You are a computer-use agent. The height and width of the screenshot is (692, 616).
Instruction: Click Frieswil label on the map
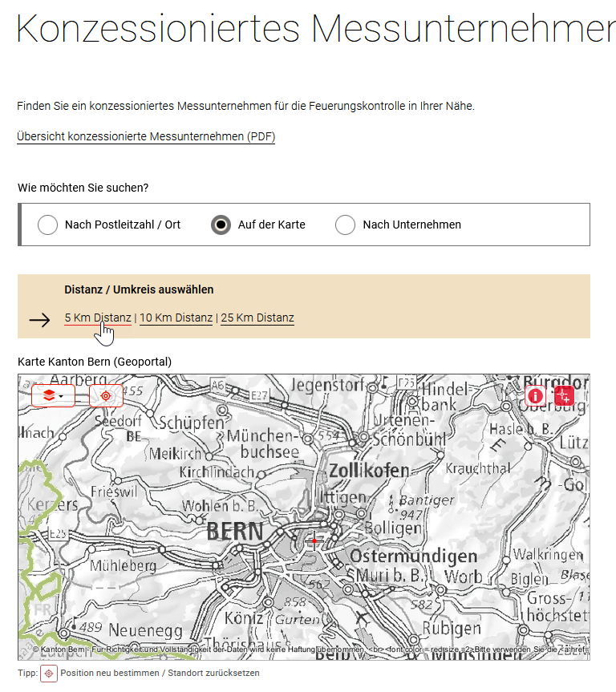(x=114, y=492)
